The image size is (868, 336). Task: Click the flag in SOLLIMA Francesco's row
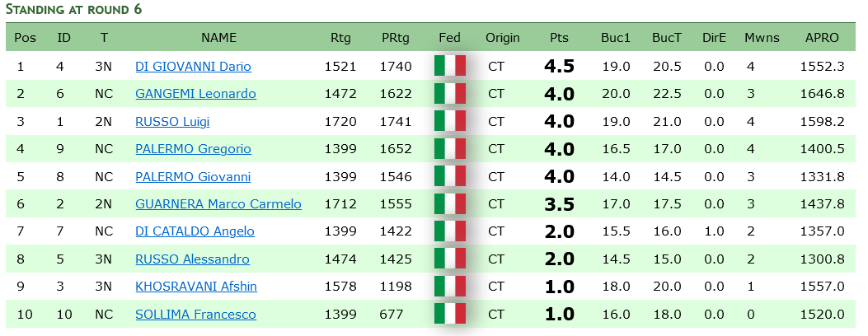click(x=450, y=314)
